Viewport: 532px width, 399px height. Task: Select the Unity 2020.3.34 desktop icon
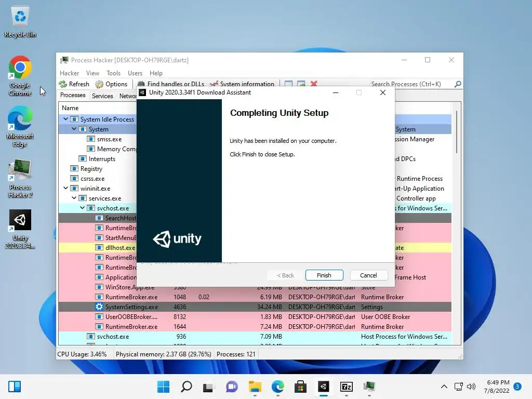point(20,229)
